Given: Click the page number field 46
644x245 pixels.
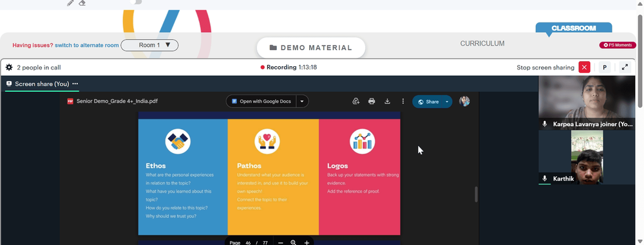Looking at the screenshot, I should point(248,243).
